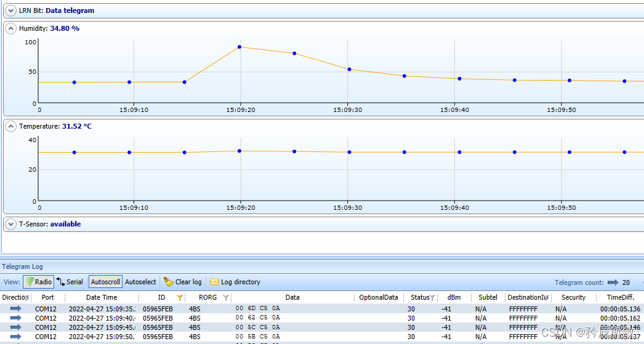The height and width of the screenshot is (344, 644).
Task: Sort by Subtel column header
Action: pyautogui.click(x=488, y=298)
